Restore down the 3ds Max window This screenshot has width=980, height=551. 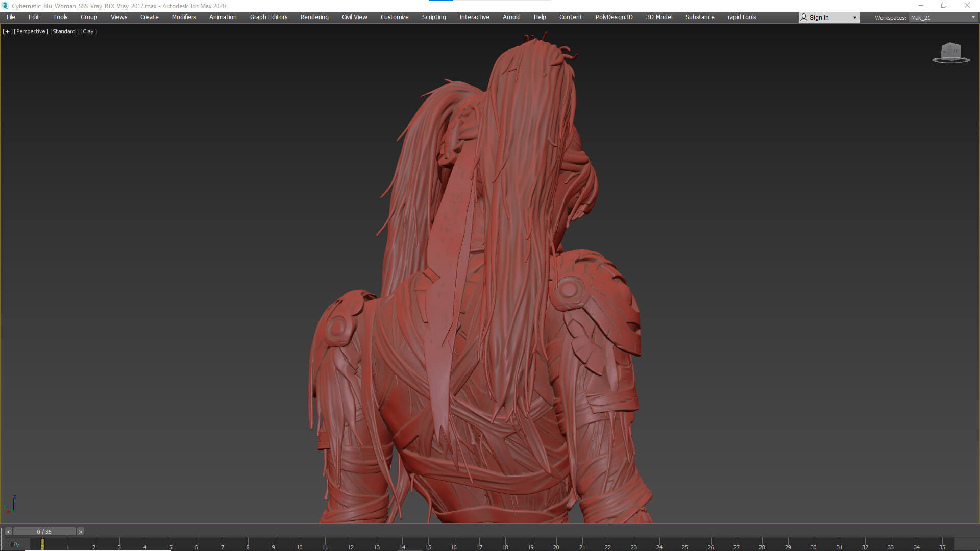click(x=944, y=6)
